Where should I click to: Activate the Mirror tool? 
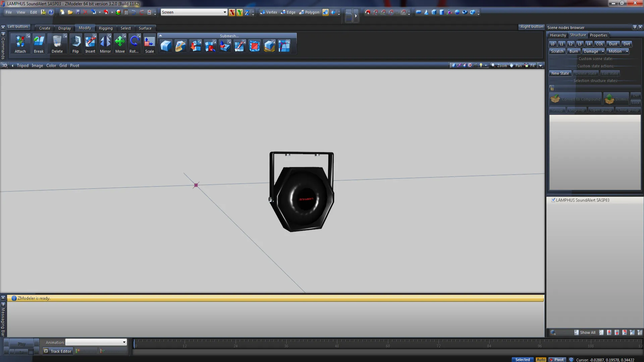click(x=105, y=44)
